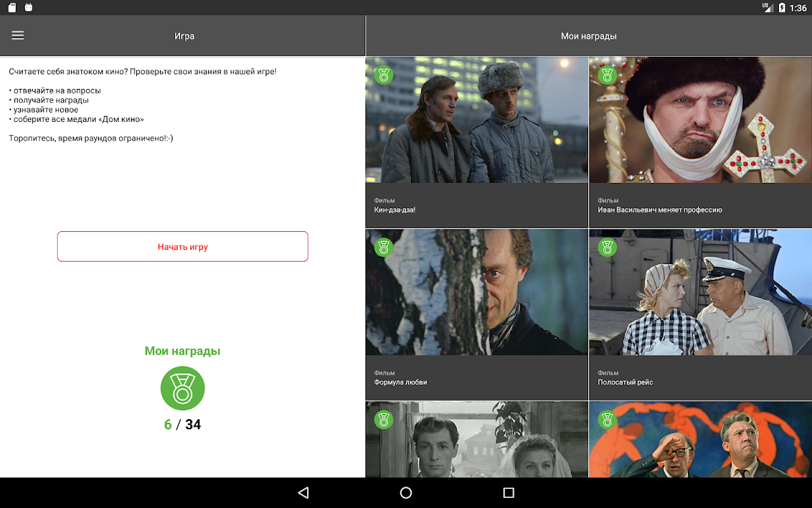Click the 6 / 34 awards counter
812x508 pixels.
tap(183, 425)
